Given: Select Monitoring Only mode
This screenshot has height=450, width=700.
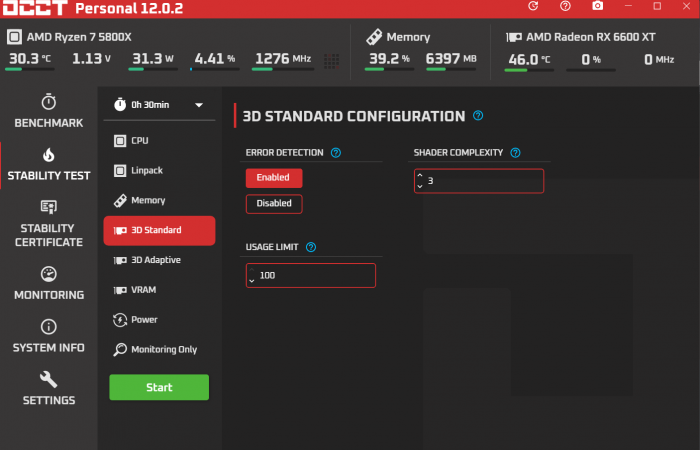Looking at the screenshot, I should (159, 350).
